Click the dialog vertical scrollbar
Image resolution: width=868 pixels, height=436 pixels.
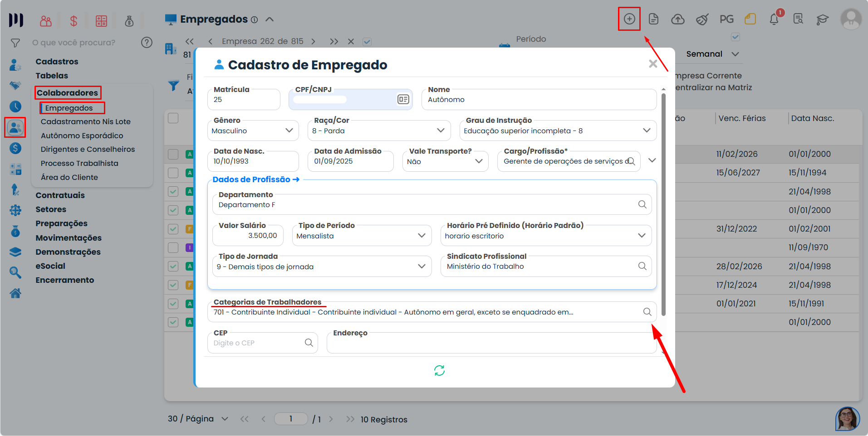663,204
